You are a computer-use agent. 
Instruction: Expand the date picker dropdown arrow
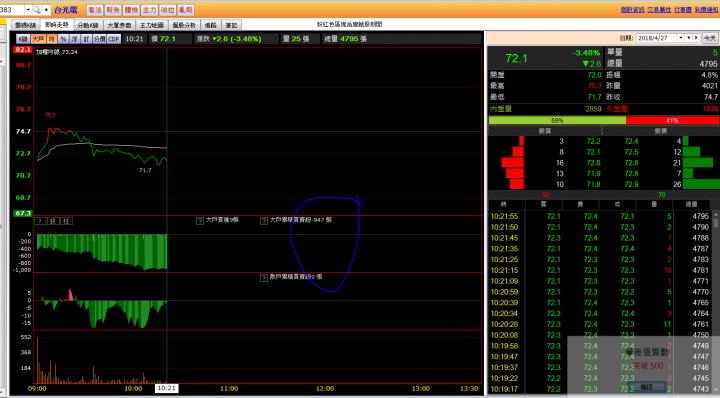[681, 38]
